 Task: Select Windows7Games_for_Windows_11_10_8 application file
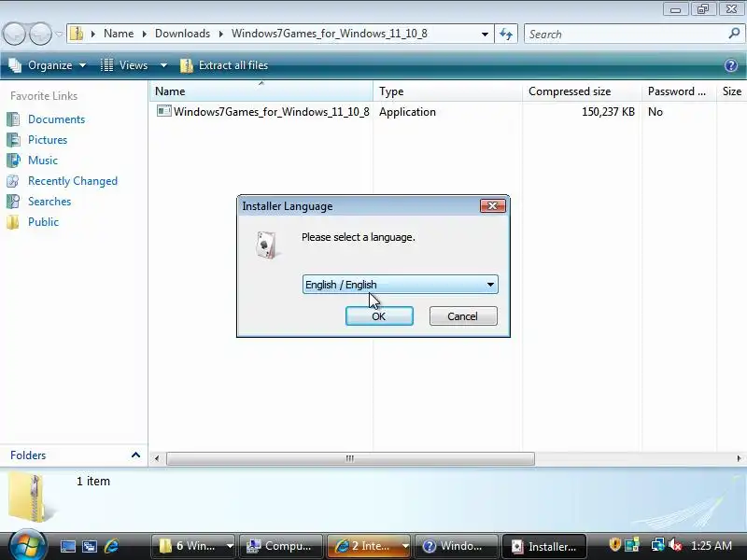272,111
